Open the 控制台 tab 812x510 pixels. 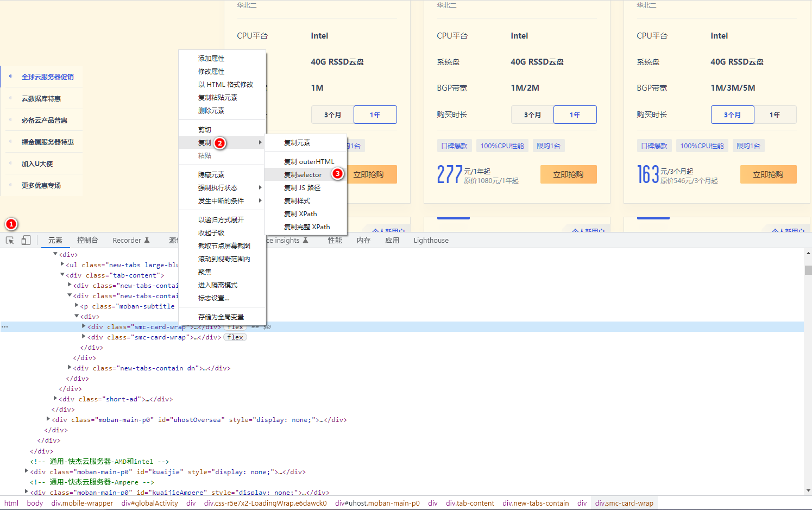(87, 240)
